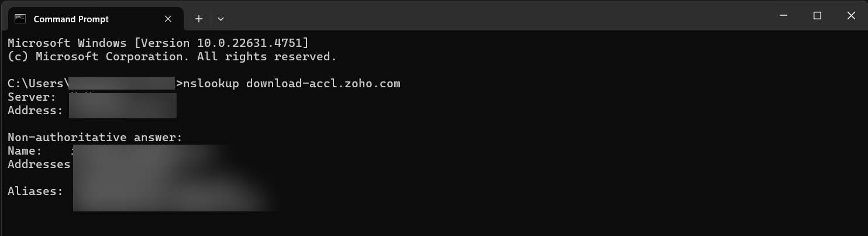Click the Microsoft Windows version line

pos(158,43)
